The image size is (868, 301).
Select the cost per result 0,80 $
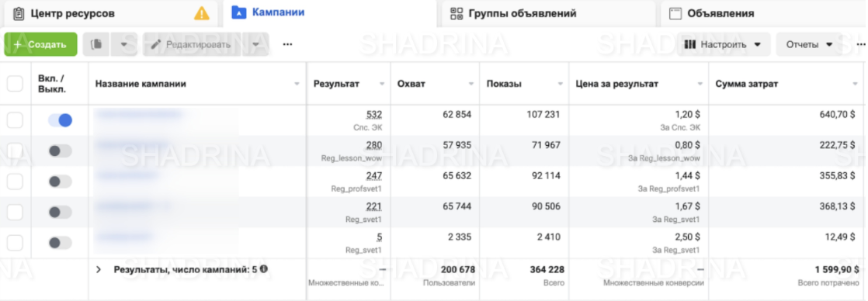pos(688,145)
